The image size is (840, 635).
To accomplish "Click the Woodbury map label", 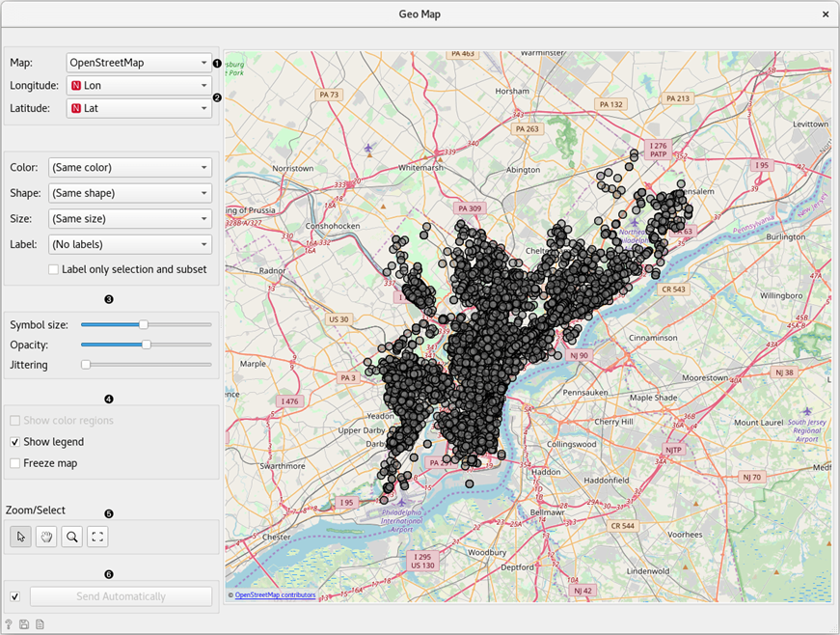I will (487, 552).
